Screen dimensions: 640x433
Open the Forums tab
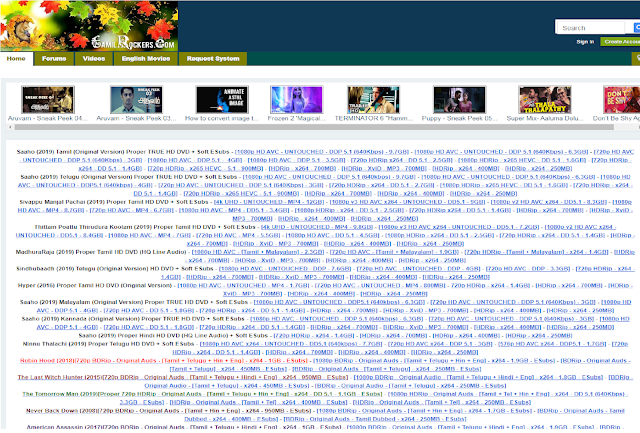tap(54, 59)
